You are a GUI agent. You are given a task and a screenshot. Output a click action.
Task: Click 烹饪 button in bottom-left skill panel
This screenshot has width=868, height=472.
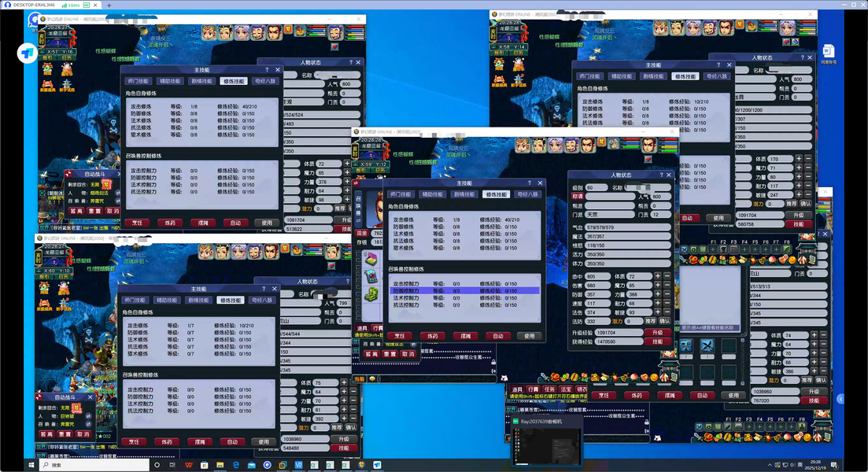click(x=134, y=441)
